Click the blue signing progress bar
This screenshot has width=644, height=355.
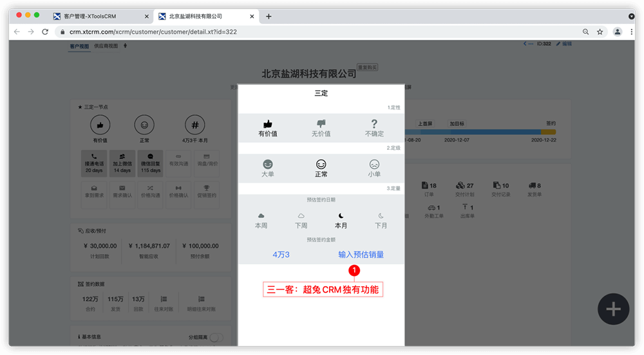pyautogui.click(x=472, y=132)
